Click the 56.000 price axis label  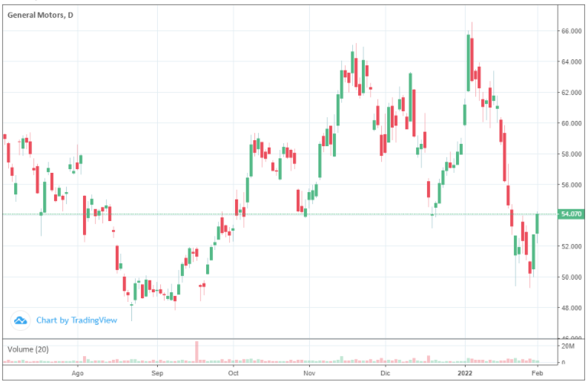pyautogui.click(x=571, y=185)
